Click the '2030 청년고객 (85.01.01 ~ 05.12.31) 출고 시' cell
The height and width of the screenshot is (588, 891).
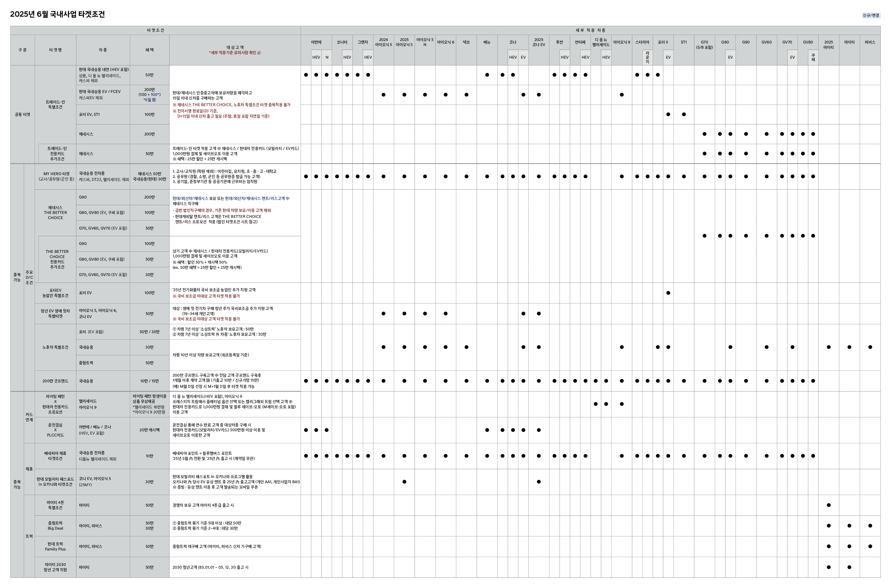[235, 567]
